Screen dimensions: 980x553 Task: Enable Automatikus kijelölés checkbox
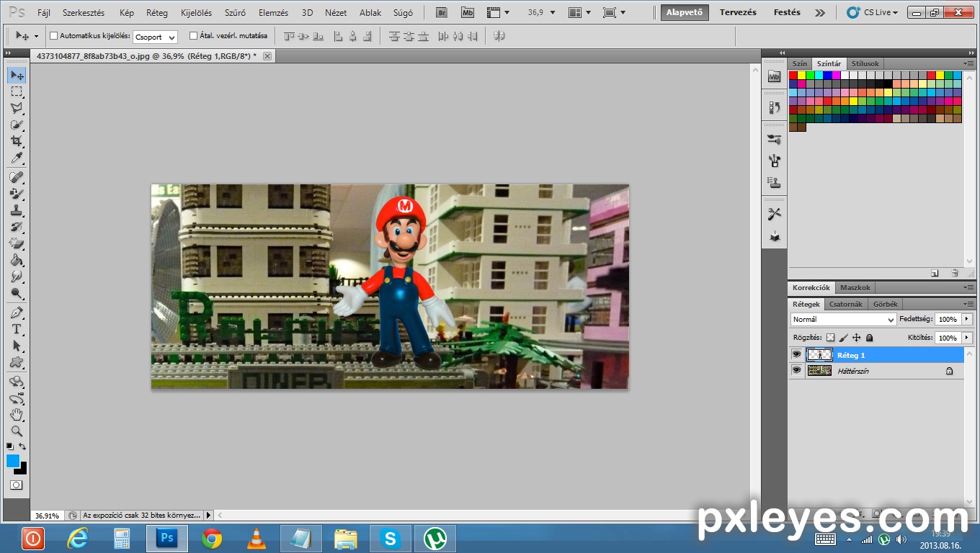pos(53,36)
